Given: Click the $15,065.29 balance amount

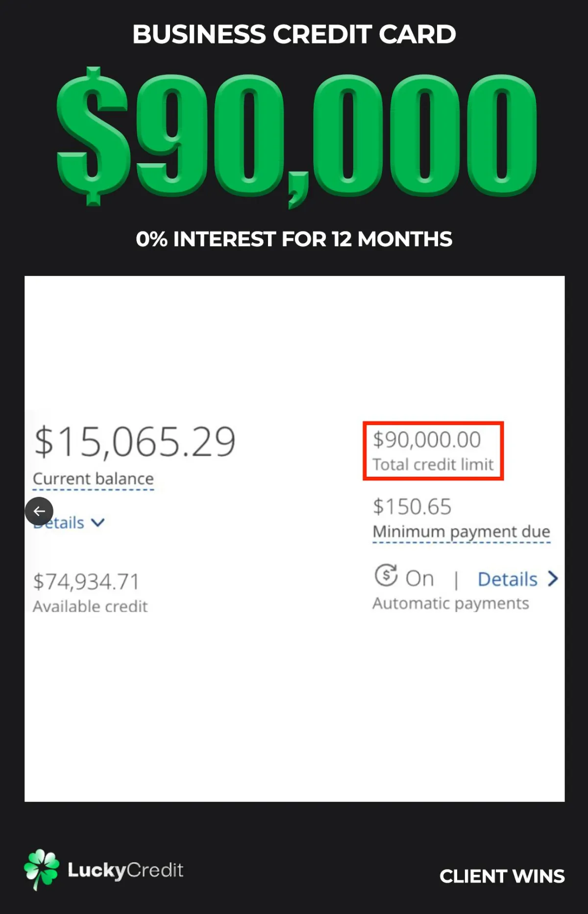Looking at the screenshot, I should click(x=135, y=442).
